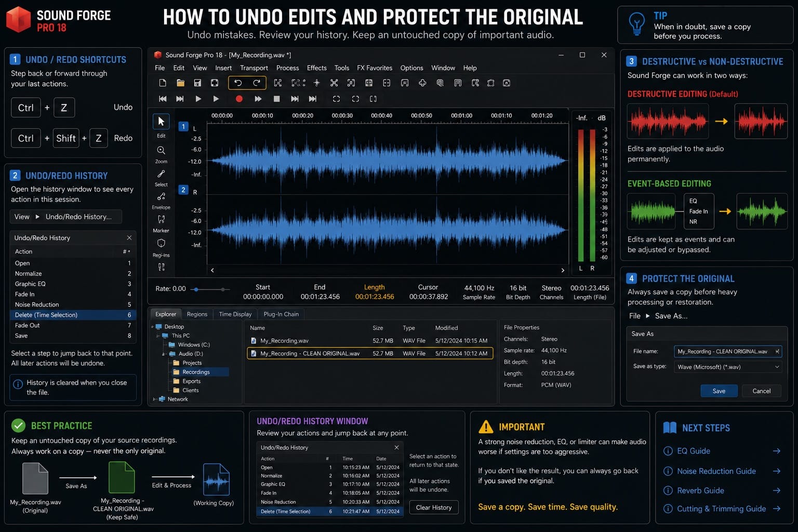This screenshot has width=798, height=532.
Task: Click the Stop square transport button
Action: click(277, 99)
